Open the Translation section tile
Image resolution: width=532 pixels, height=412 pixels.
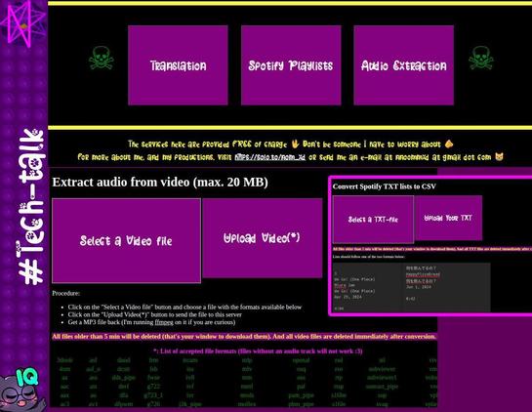click(178, 65)
